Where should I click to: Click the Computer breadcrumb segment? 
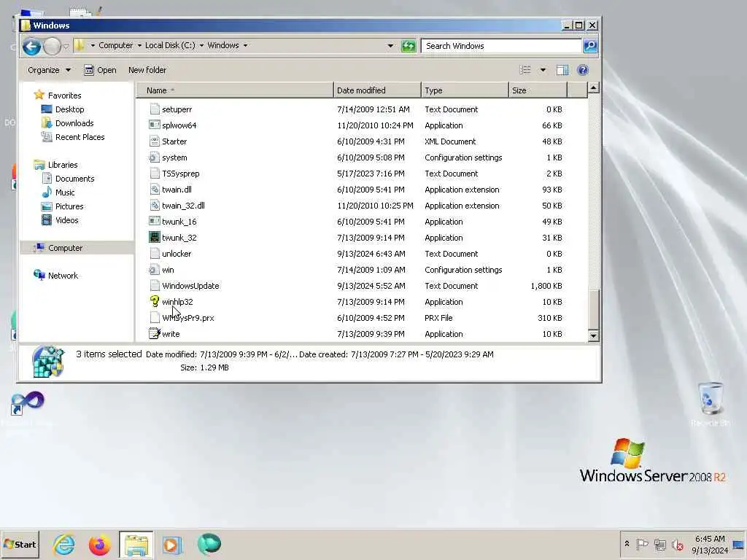coord(116,45)
